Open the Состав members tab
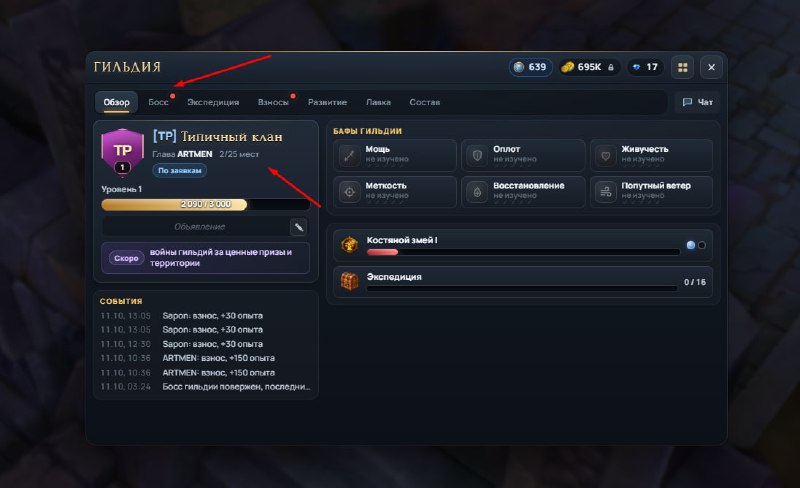The height and width of the screenshot is (488, 800). [424, 102]
